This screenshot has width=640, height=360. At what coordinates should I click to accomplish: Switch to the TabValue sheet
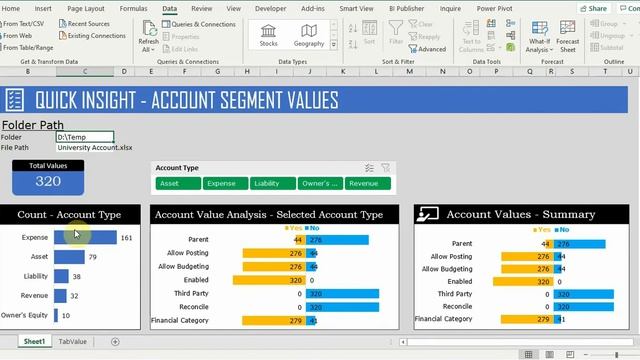[x=72, y=342]
